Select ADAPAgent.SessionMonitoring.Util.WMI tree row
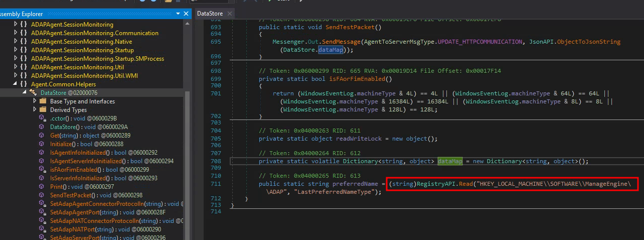 tap(84, 75)
